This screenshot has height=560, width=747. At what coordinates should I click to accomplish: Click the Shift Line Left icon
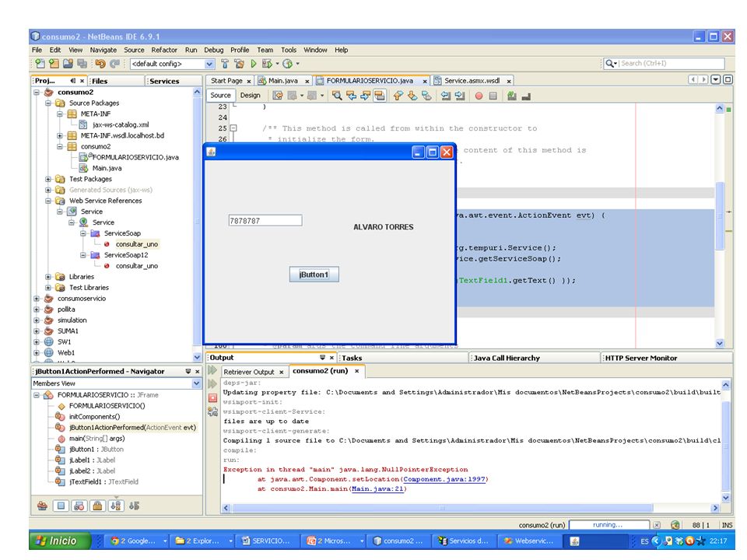pos(445,96)
